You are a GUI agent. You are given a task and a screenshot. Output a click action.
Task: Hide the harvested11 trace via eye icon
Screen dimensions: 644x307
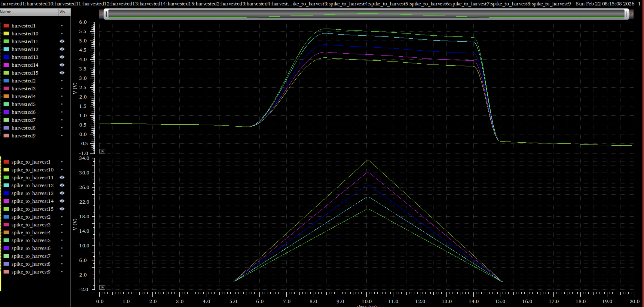62,42
